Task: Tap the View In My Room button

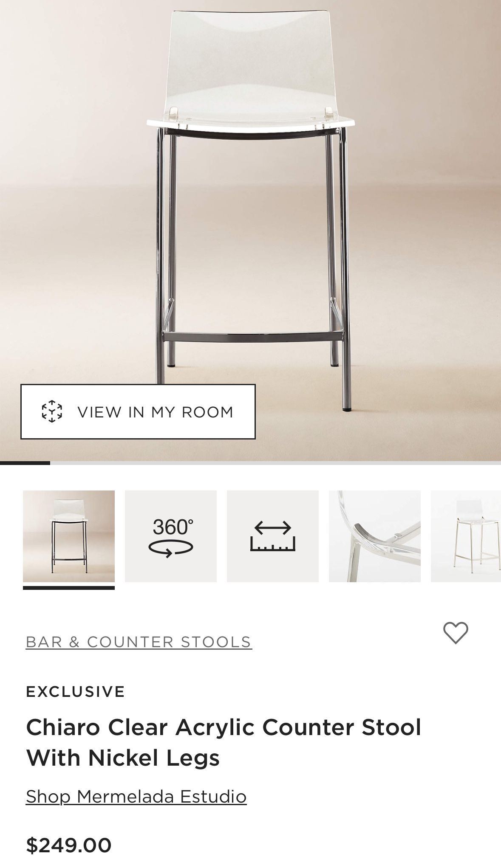Action: [x=138, y=411]
